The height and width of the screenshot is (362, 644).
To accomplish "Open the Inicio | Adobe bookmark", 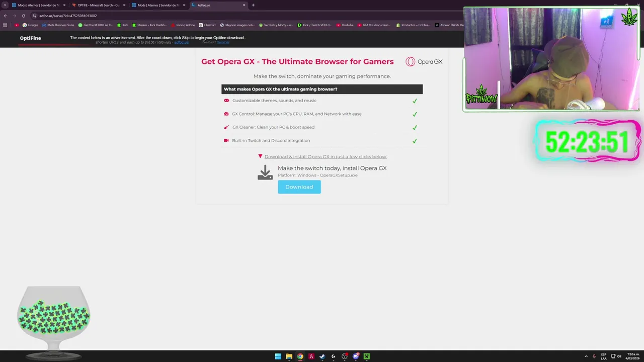I will point(183,25).
